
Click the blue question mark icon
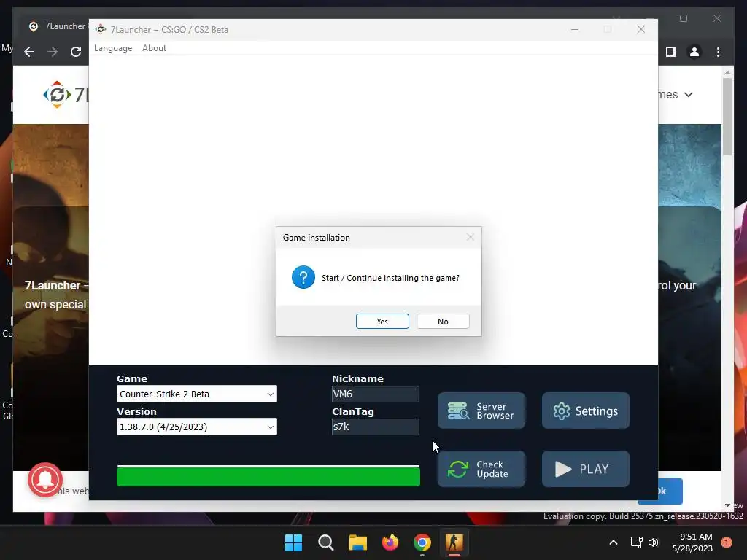pyautogui.click(x=303, y=277)
